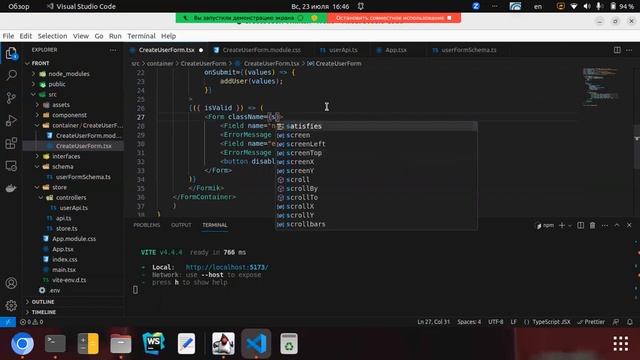Split the editor right
The height and width of the screenshot is (360, 640).
[x=617, y=50]
